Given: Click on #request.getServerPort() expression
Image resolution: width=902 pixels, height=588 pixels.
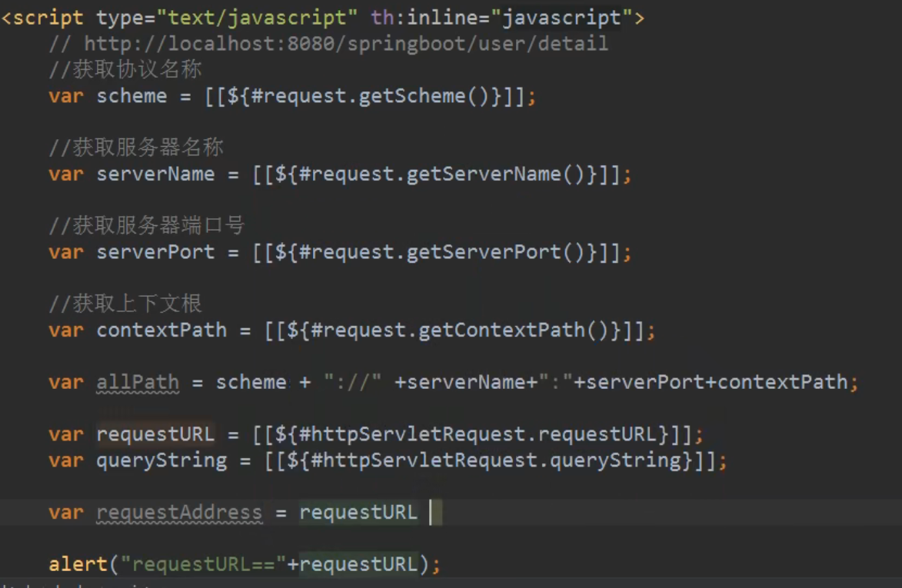Looking at the screenshot, I should coord(442,252).
